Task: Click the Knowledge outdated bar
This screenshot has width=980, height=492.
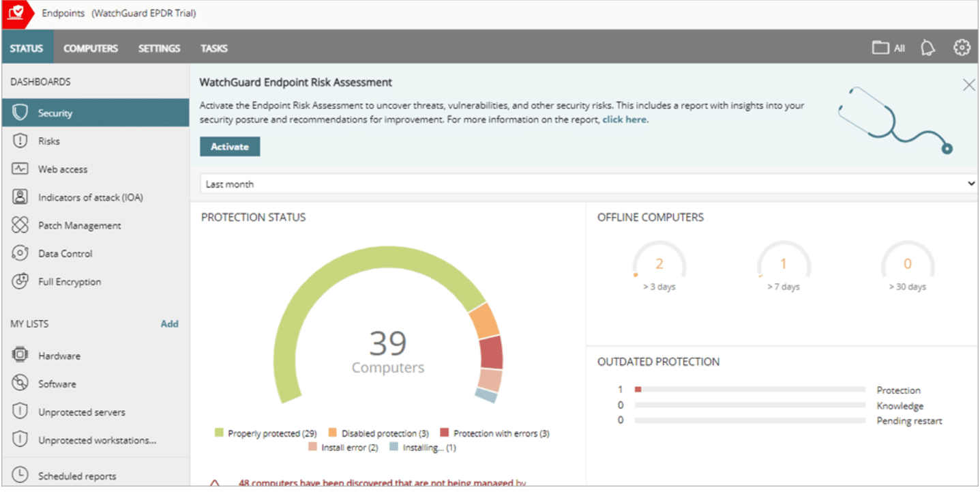Action: (750, 405)
